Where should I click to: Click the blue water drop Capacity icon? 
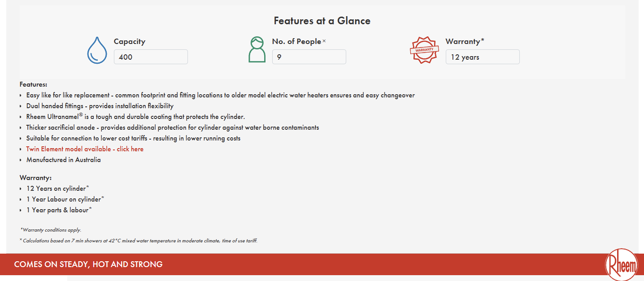tap(97, 50)
